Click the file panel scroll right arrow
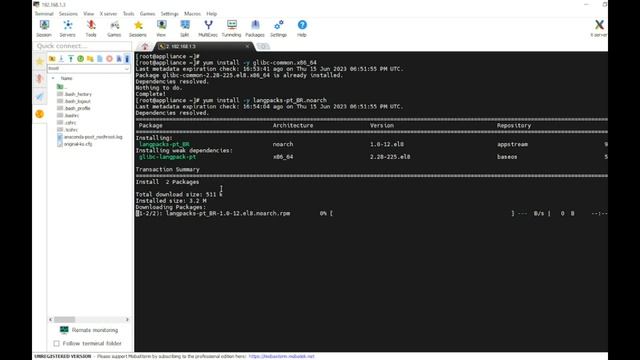This screenshot has width=640, height=360. 127,319
